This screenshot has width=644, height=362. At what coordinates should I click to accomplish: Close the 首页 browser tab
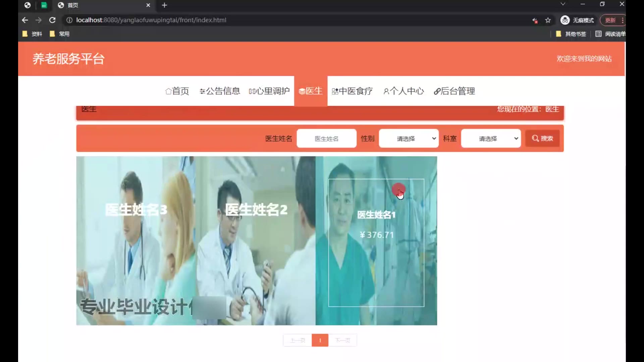coord(148,5)
